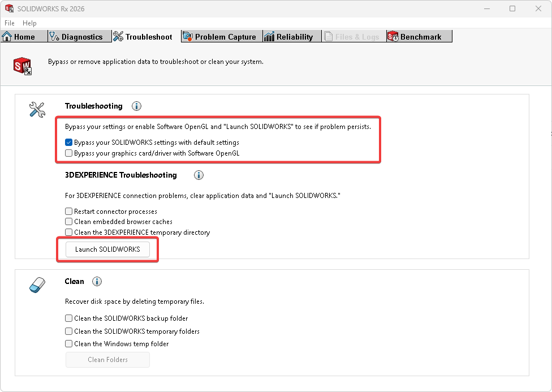Open the Home tab
552x392 pixels.
point(24,37)
